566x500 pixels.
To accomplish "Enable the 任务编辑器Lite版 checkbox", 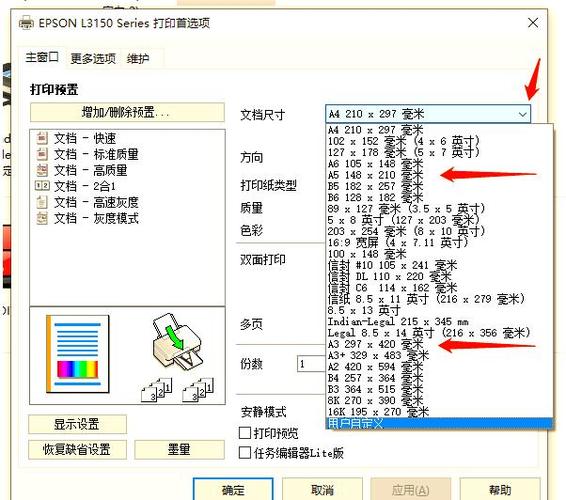I will (245, 453).
